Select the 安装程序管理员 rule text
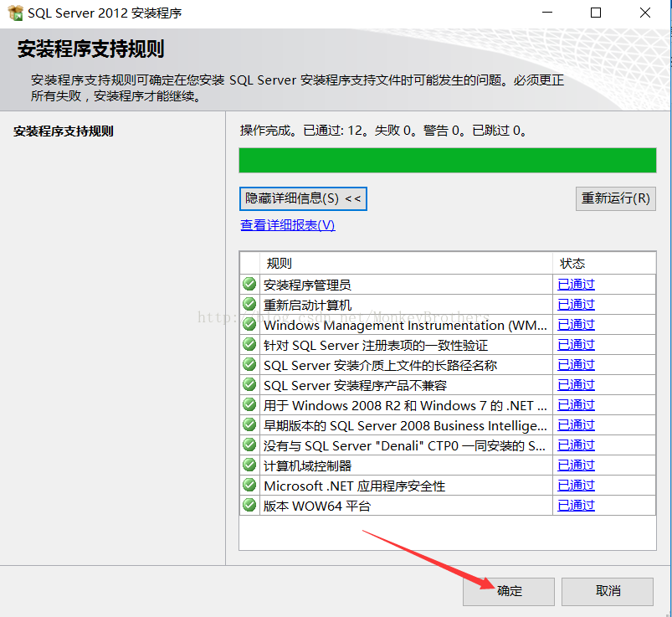Image resolution: width=672 pixels, height=617 pixels. coord(307,285)
